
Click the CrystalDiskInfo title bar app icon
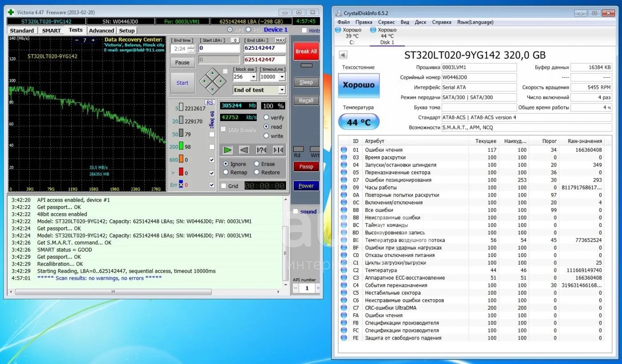(x=339, y=13)
